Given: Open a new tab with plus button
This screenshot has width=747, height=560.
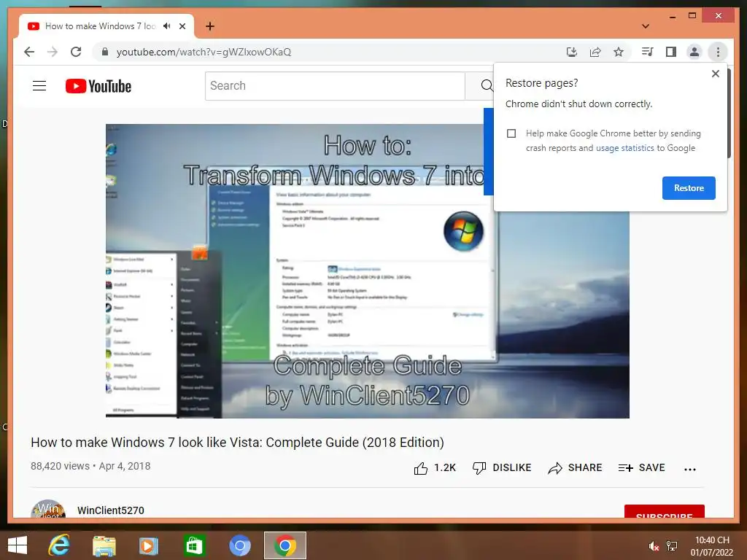Looking at the screenshot, I should pyautogui.click(x=210, y=26).
